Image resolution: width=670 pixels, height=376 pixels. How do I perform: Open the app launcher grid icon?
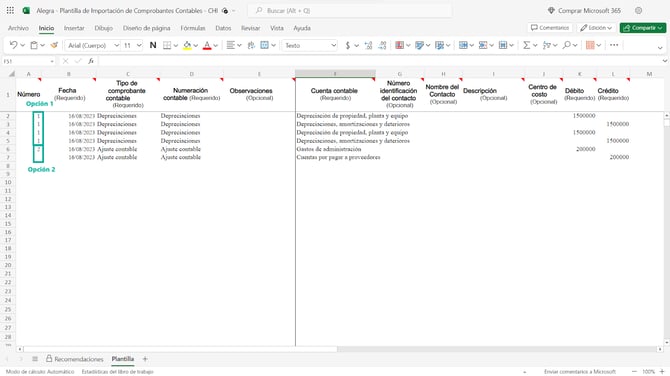10,10
